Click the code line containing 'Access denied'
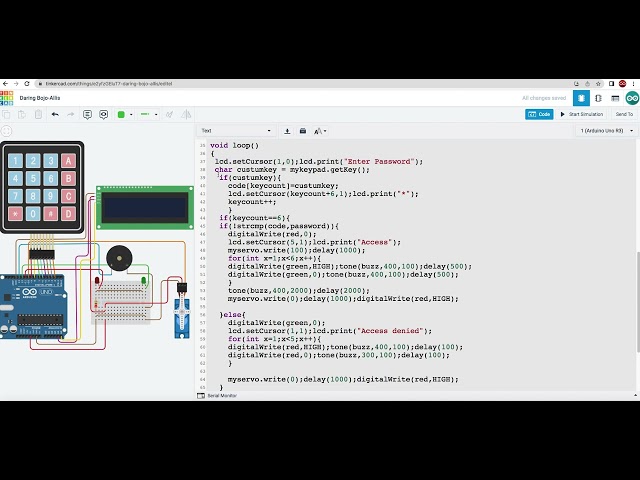 [x=330, y=331]
